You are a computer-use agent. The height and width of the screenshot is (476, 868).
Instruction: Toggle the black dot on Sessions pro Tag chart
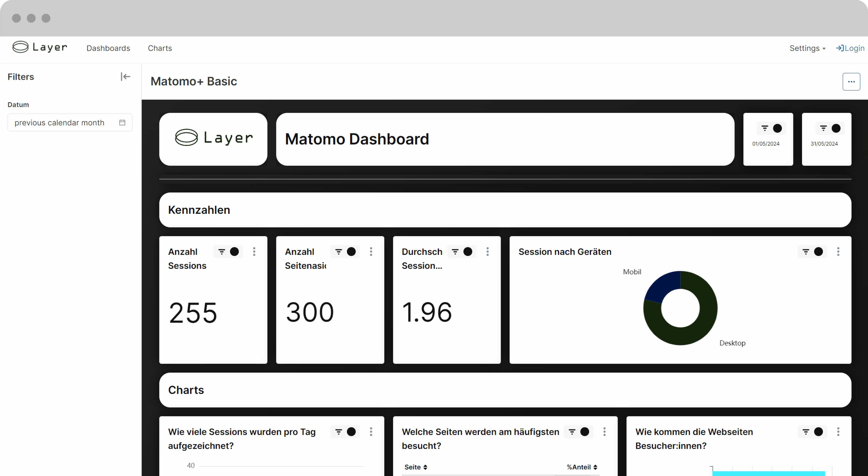click(351, 432)
